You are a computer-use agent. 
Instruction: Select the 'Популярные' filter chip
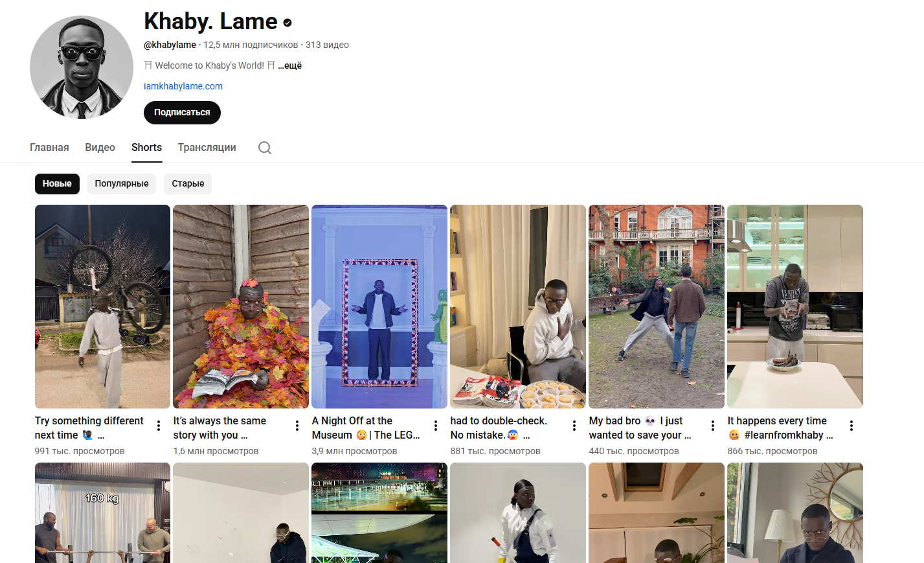(122, 184)
